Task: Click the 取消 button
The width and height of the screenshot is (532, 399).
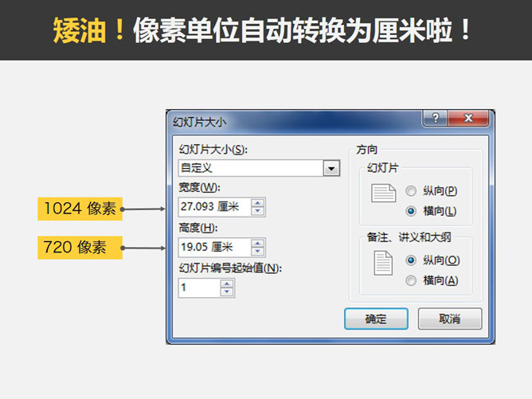Action: tap(450, 319)
